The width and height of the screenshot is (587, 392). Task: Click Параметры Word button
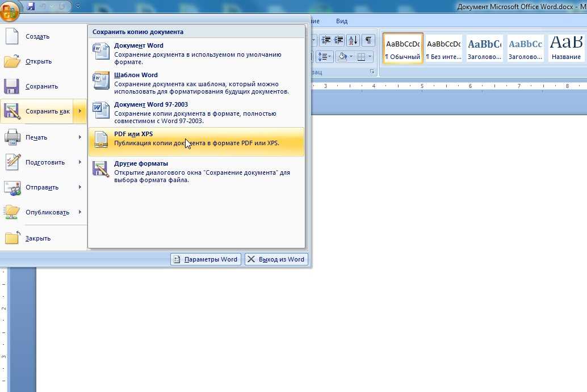(206, 259)
